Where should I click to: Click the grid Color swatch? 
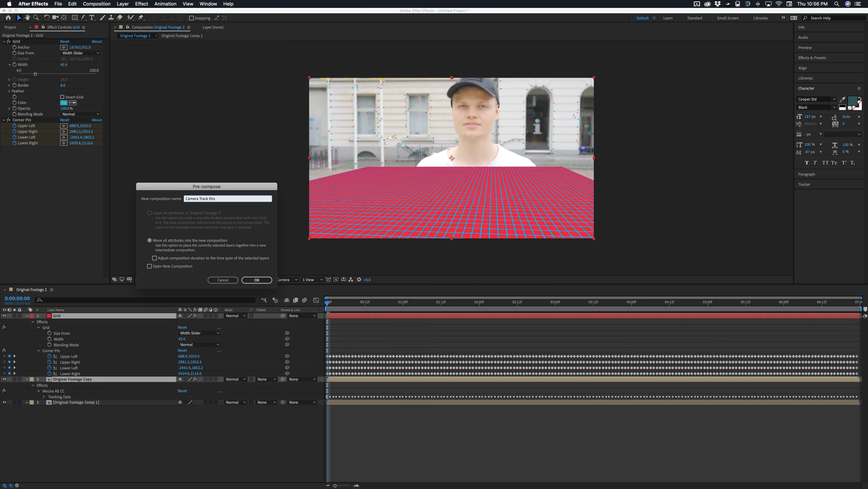point(63,103)
